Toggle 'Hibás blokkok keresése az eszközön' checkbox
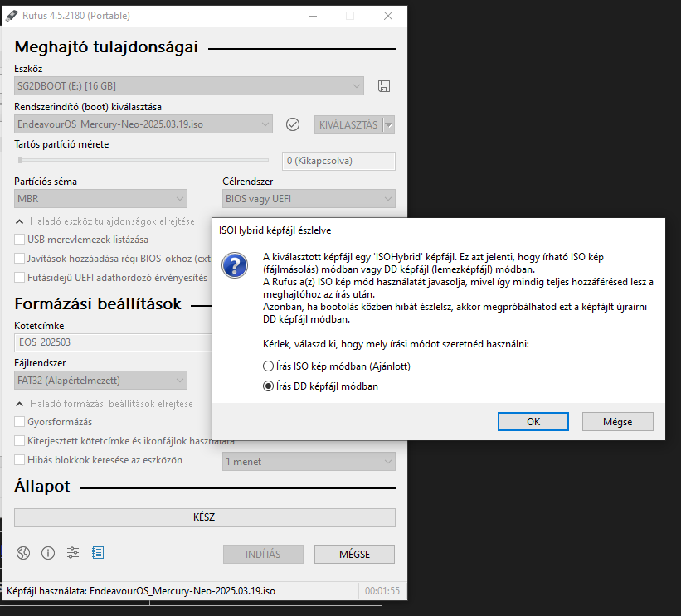 tap(20, 460)
